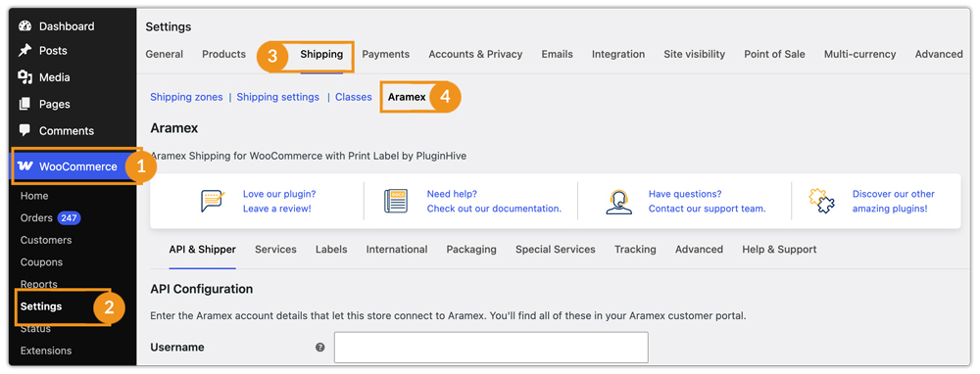Click the WooCommerce logo icon
This screenshot has width=980, height=374.
coord(25,166)
